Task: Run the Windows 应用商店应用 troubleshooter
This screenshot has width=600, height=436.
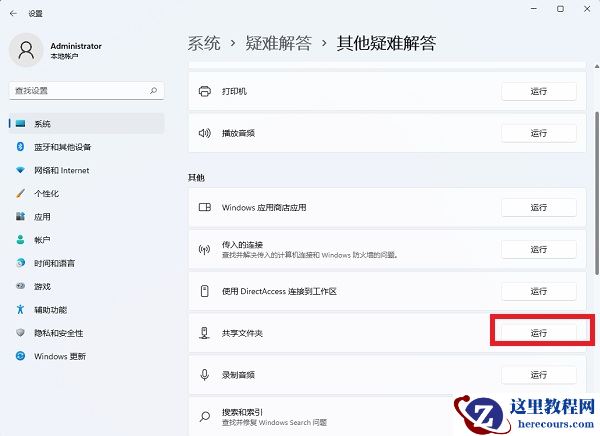Action: click(x=539, y=207)
